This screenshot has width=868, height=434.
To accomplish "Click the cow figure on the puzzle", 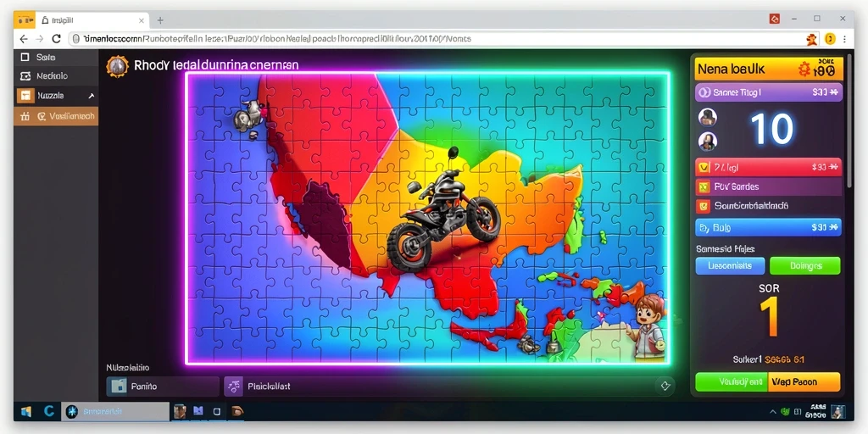I will click(x=250, y=118).
